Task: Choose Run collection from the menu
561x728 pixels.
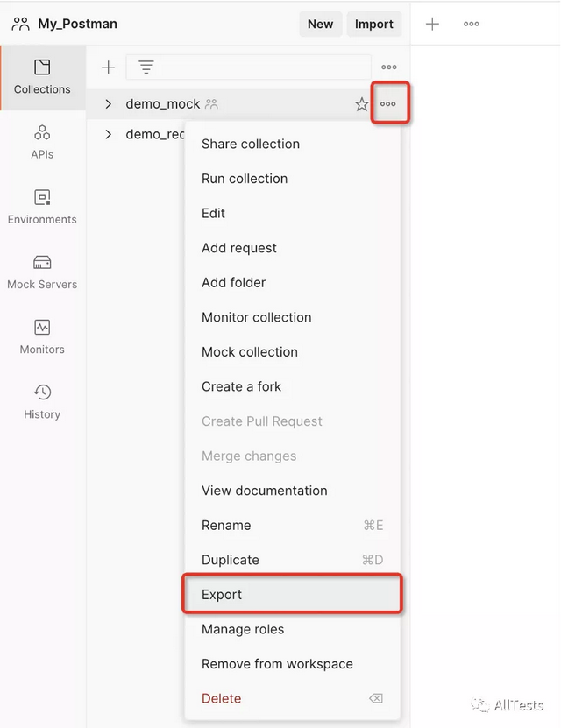Action: pos(293,179)
